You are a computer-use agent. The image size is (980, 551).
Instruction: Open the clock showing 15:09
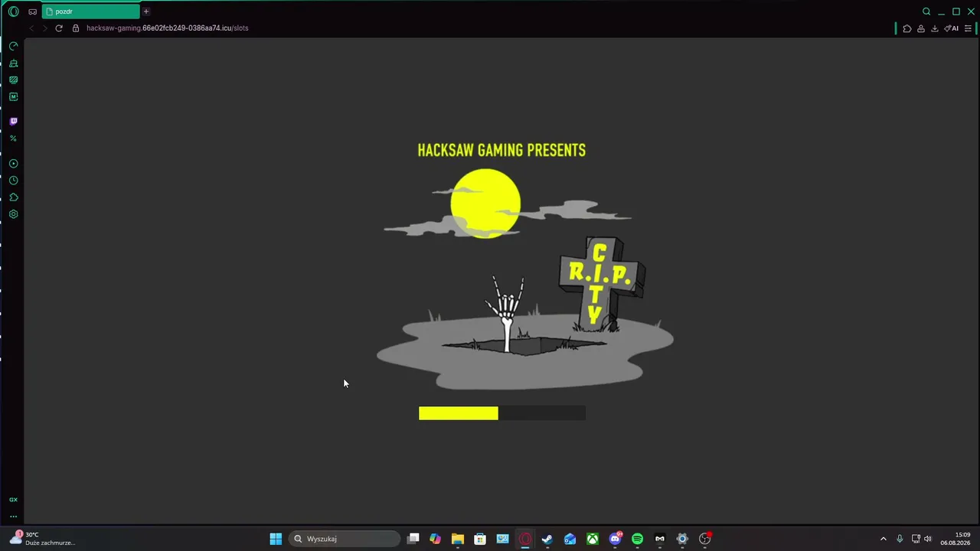955,539
